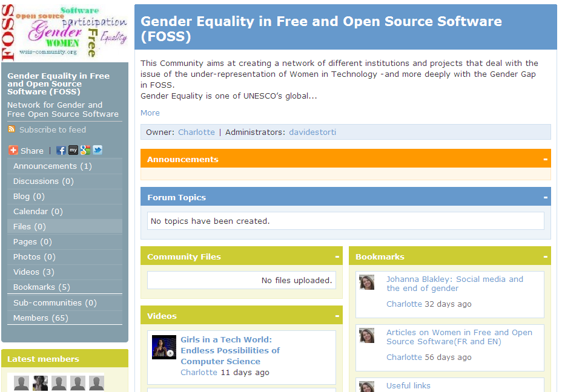Image resolution: width=562 pixels, height=392 pixels.
Task: Click the RSS feed icon
Action: pos(12,129)
